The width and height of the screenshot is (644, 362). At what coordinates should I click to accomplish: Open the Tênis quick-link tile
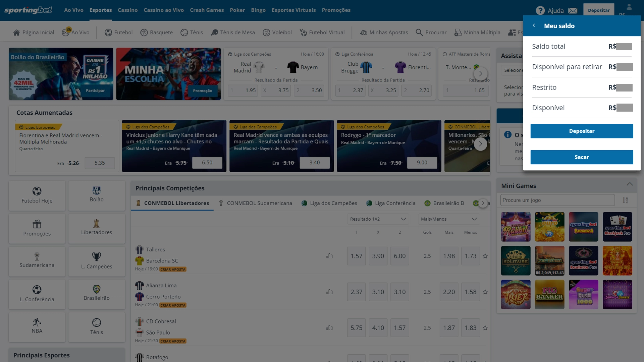[97, 327]
